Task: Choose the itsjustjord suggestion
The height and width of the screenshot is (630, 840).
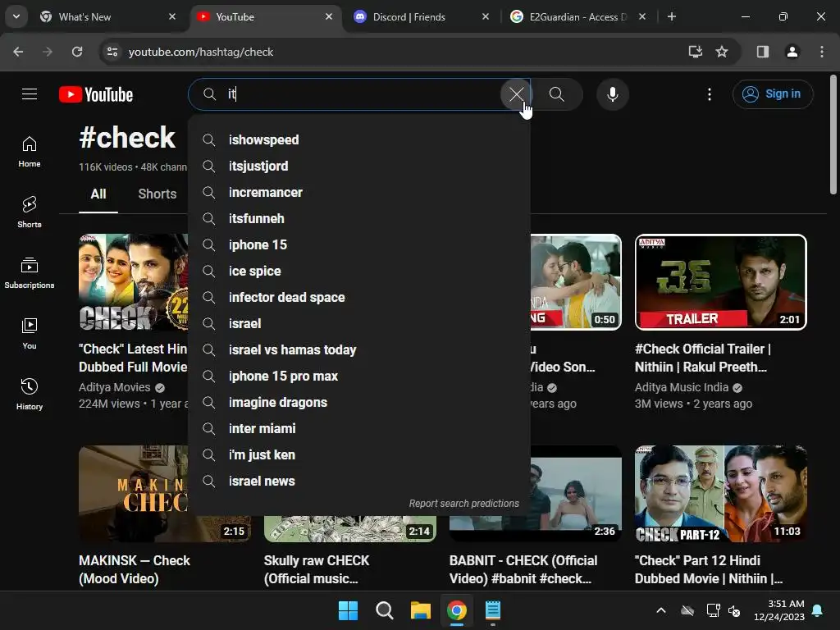Action: (x=359, y=166)
